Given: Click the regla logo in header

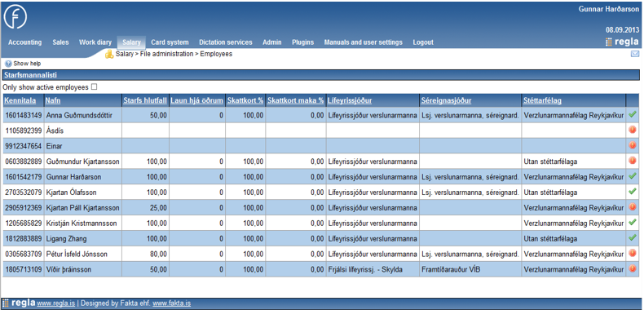Looking at the screenshot, I should tap(622, 42).
